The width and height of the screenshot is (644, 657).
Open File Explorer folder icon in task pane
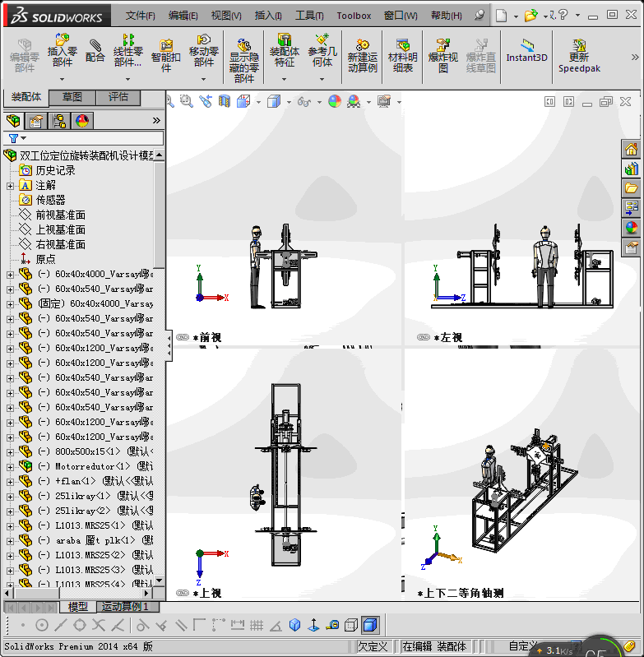pos(631,188)
